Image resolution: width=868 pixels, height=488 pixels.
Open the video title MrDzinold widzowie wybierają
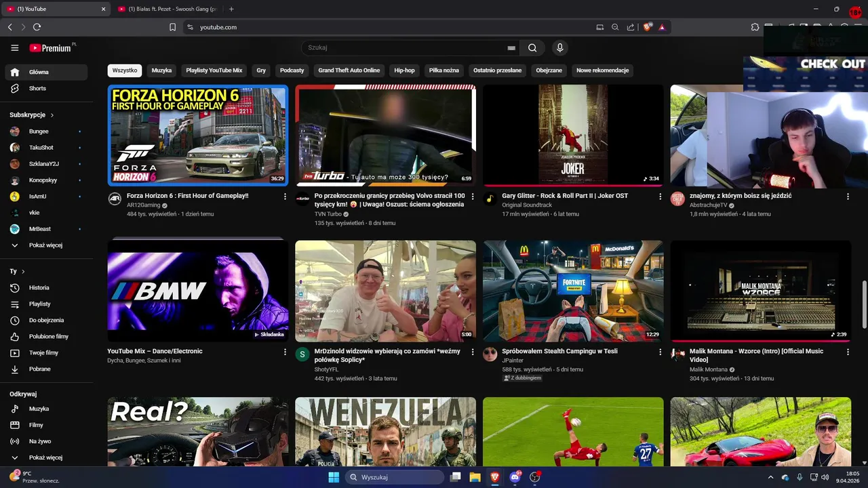[x=387, y=355]
